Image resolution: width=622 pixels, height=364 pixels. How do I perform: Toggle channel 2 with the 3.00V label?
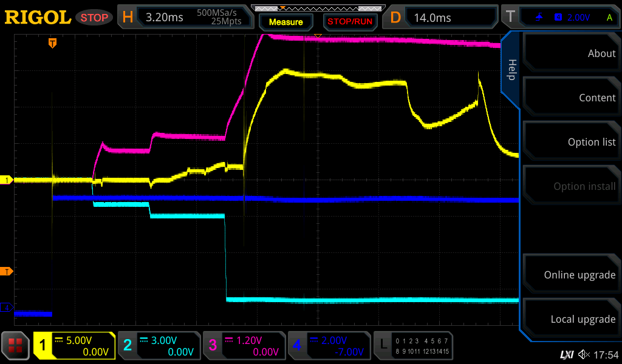[x=158, y=346]
